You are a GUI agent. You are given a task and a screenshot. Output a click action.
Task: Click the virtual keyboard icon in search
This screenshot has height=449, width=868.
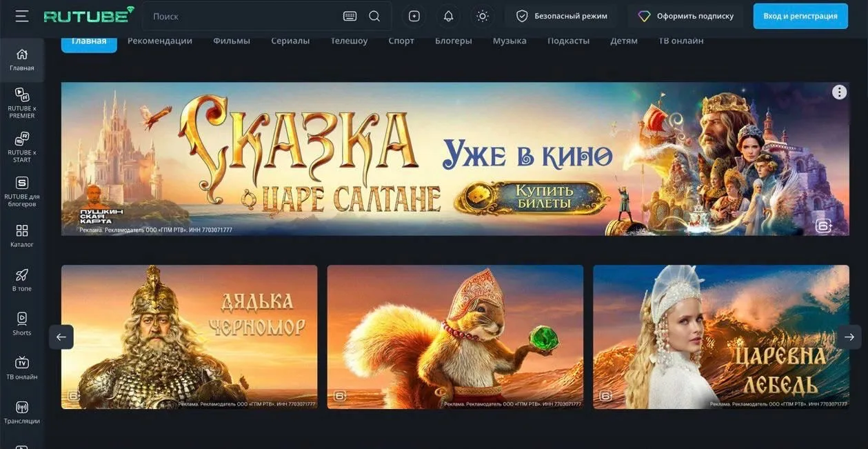[350, 16]
